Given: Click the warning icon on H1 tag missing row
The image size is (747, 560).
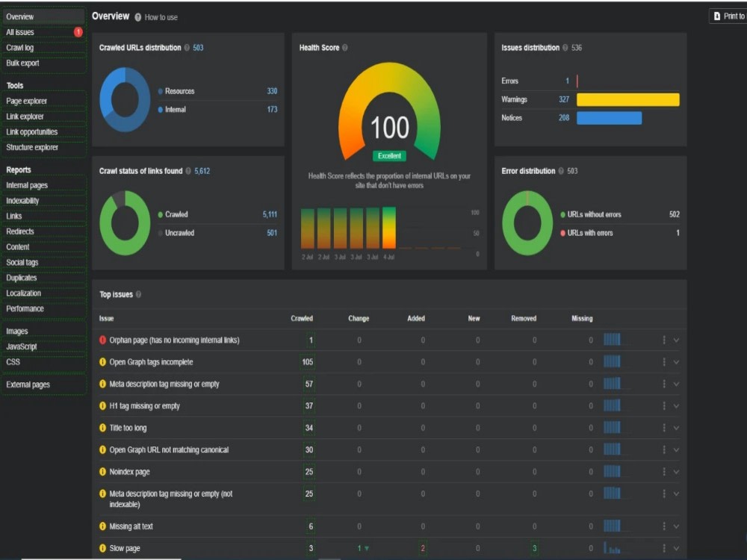Looking at the screenshot, I should tap(102, 405).
